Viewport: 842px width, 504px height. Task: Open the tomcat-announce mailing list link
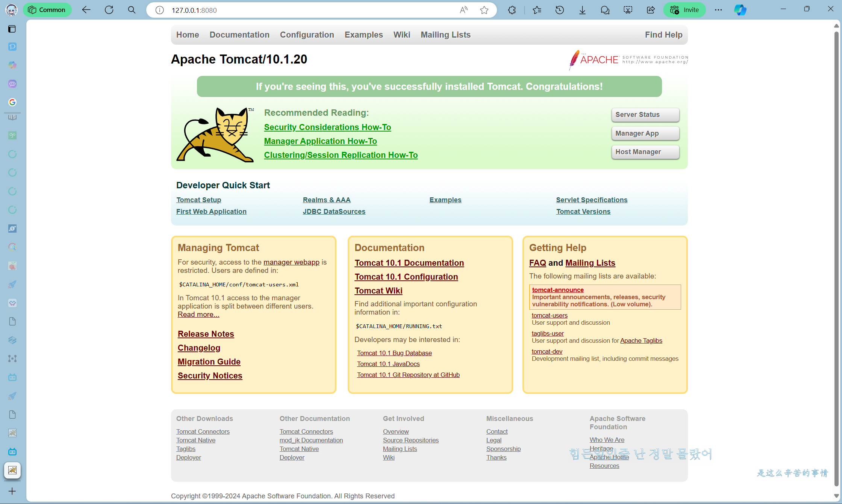click(x=558, y=290)
